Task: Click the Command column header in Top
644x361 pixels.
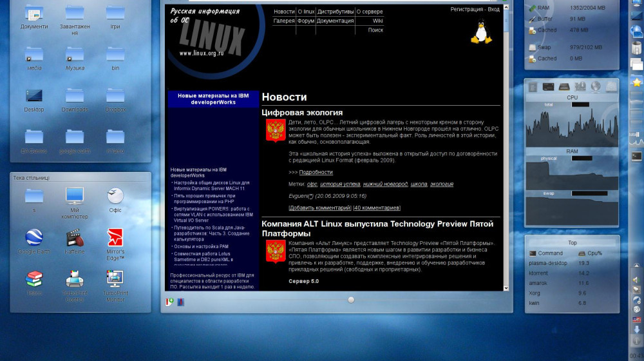Action: pyautogui.click(x=546, y=253)
